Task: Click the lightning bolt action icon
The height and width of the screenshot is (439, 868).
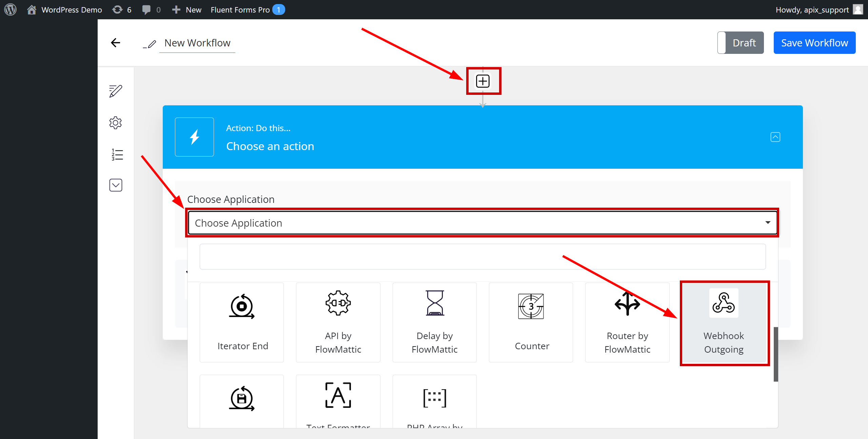Action: pyautogui.click(x=194, y=137)
